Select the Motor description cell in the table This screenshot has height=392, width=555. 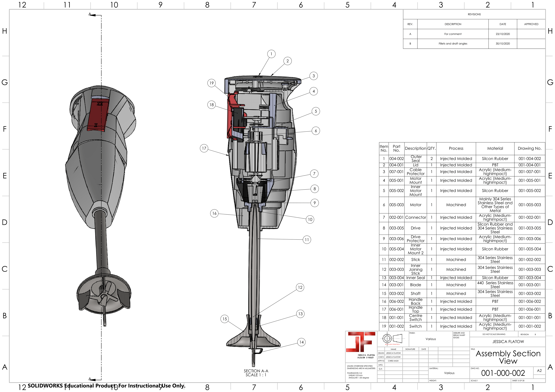[x=415, y=205]
